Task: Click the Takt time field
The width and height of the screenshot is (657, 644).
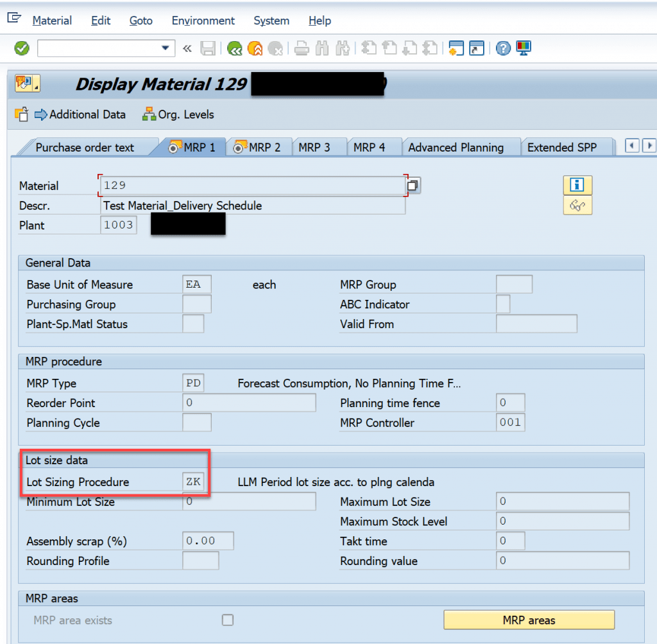Action: point(510,541)
